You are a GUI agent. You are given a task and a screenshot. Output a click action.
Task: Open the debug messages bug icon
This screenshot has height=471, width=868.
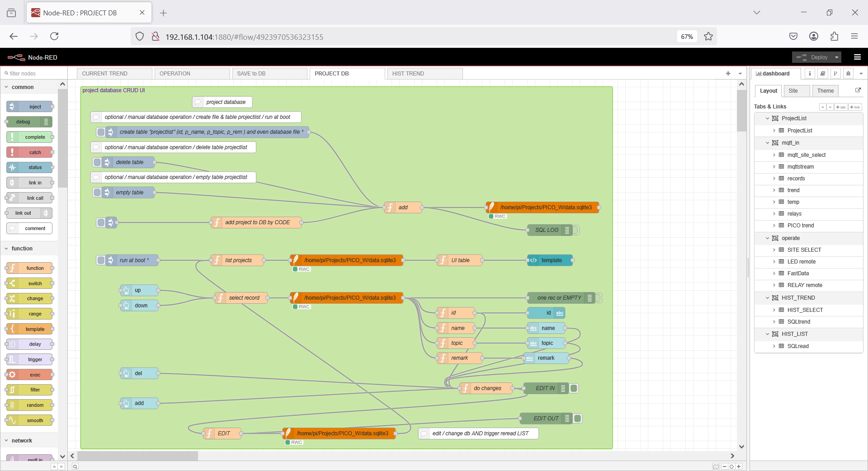pyautogui.click(x=849, y=73)
